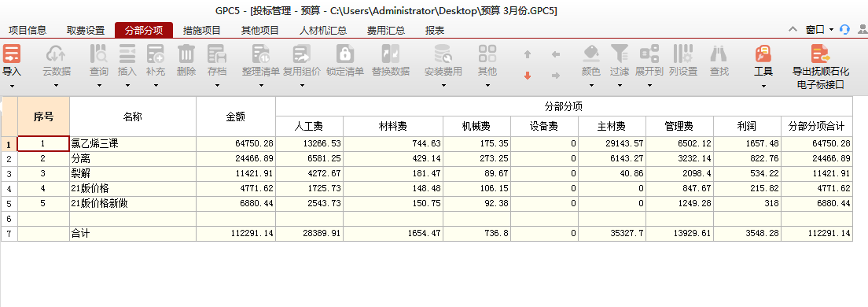The image size is (868, 307).
Task: Switch to the 措施项目 tab
Action: pos(202,31)
